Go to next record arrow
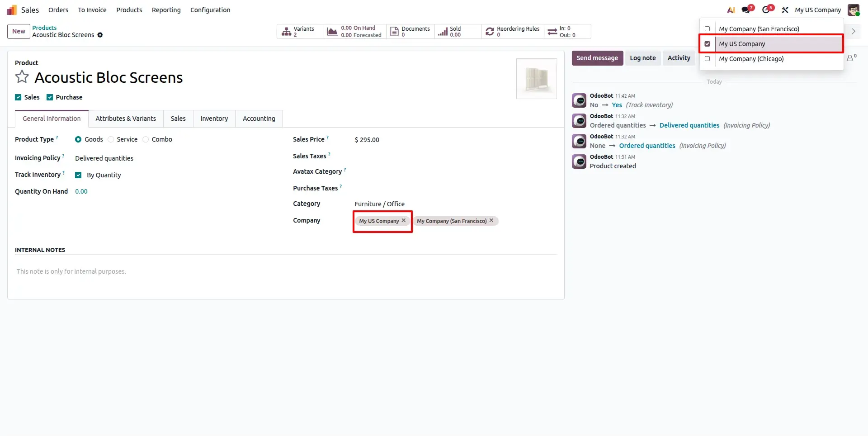 click(854, 31)
